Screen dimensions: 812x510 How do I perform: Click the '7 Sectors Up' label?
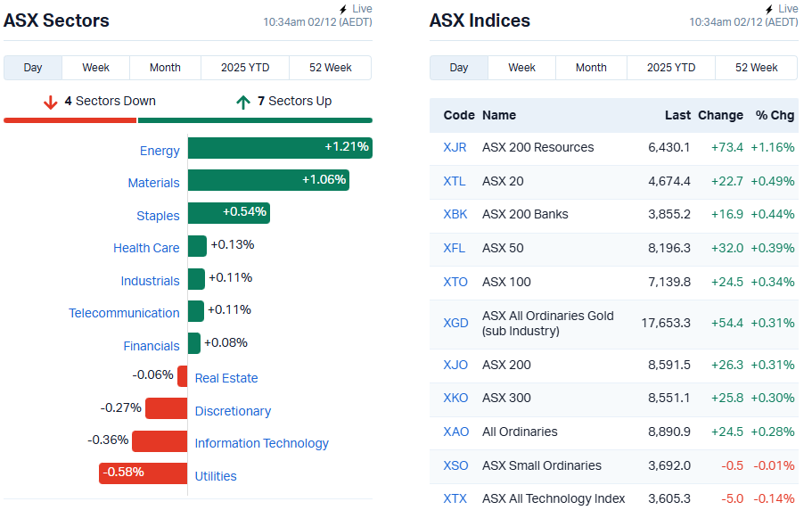295,101
